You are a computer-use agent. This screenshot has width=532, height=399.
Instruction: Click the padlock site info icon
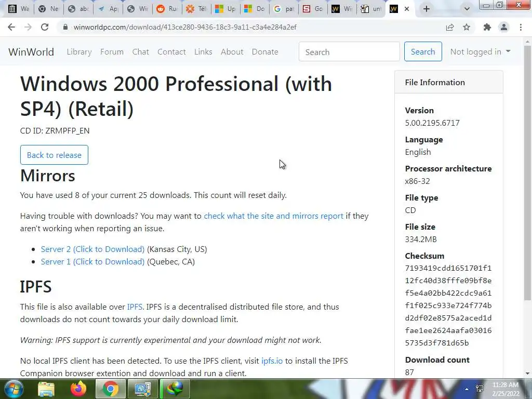click(x=65, y=27)
